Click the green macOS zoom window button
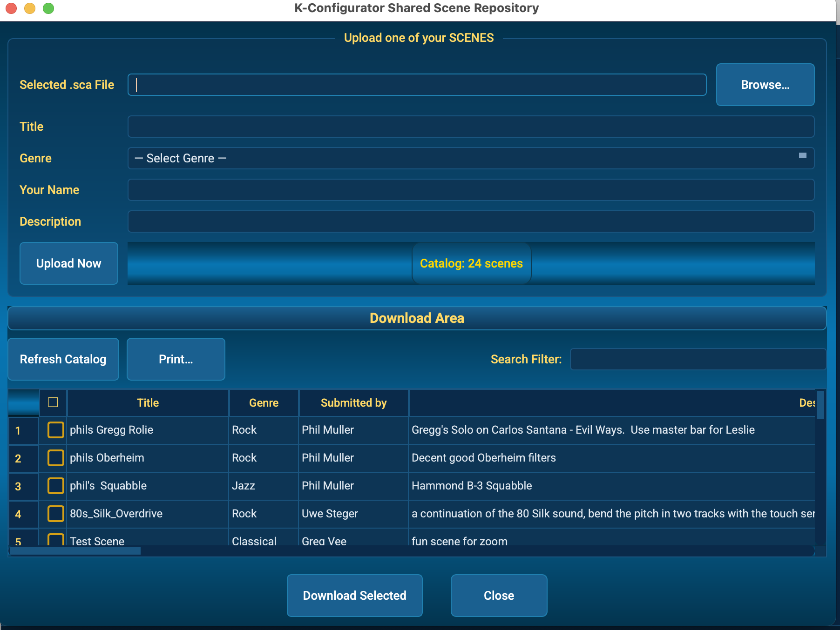This screenshot has width=840, height=630. (x=48, y=8)
